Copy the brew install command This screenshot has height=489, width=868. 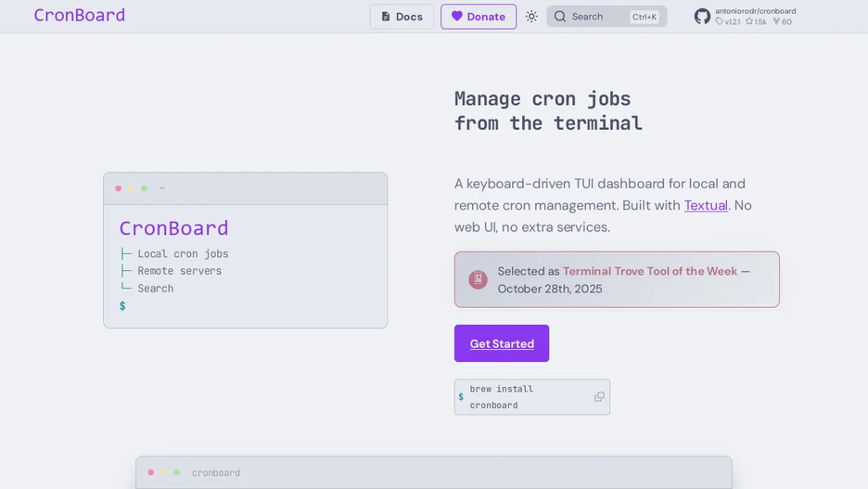[599, 396]
